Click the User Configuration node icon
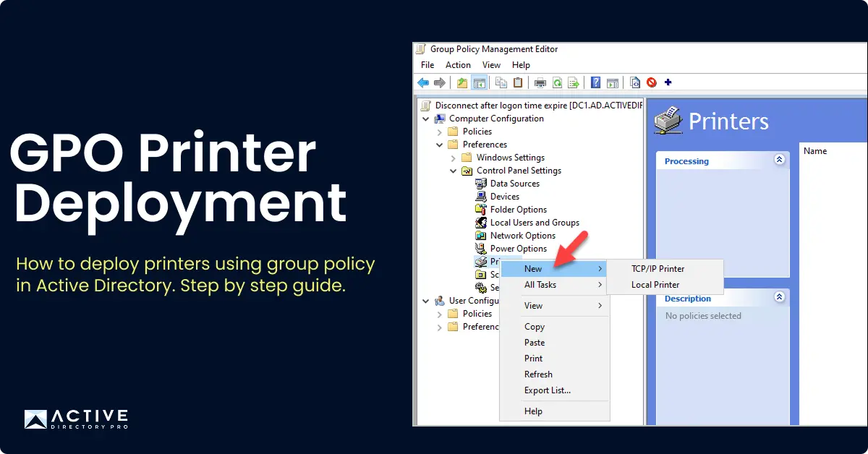 440,301
